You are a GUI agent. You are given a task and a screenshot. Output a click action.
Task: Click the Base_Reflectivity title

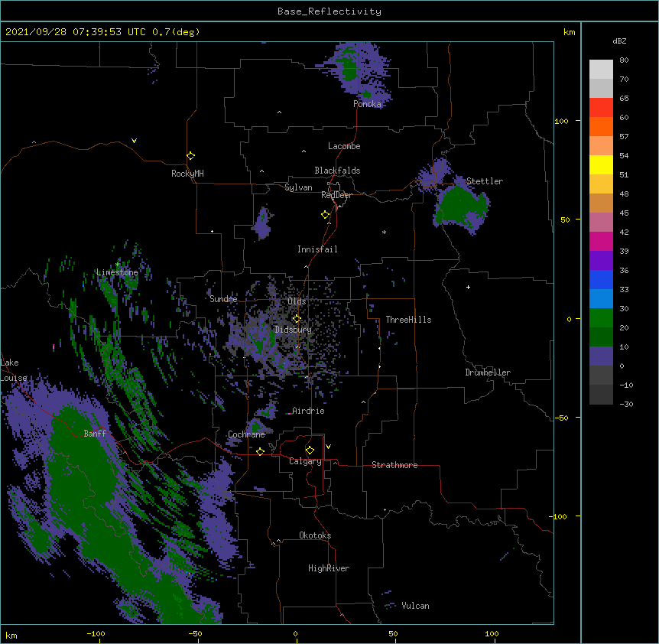[x=329, y=11]
